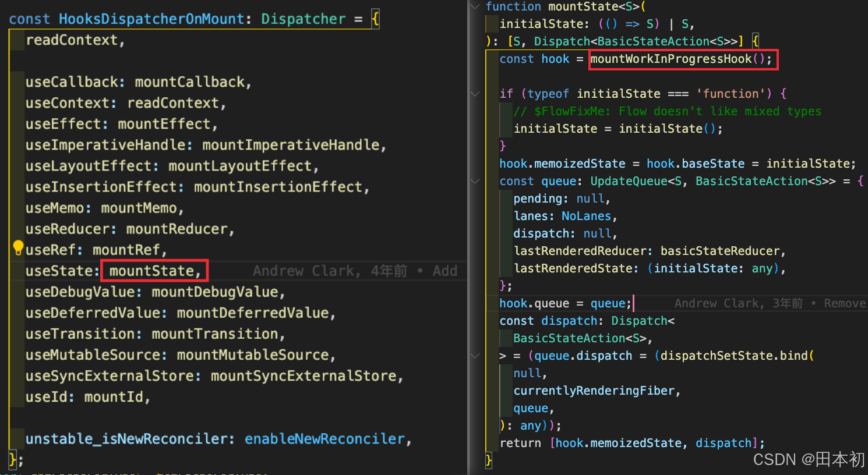Screen dimensions: 868x475
Task: Click the return [hook.memoizedState, dispatch] line
Action: click(x=632, y=443)
